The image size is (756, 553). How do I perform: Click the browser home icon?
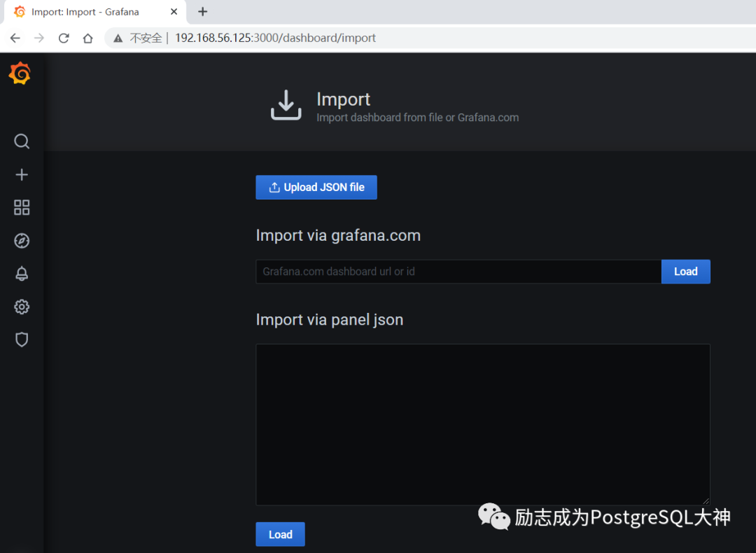(87, 38)
